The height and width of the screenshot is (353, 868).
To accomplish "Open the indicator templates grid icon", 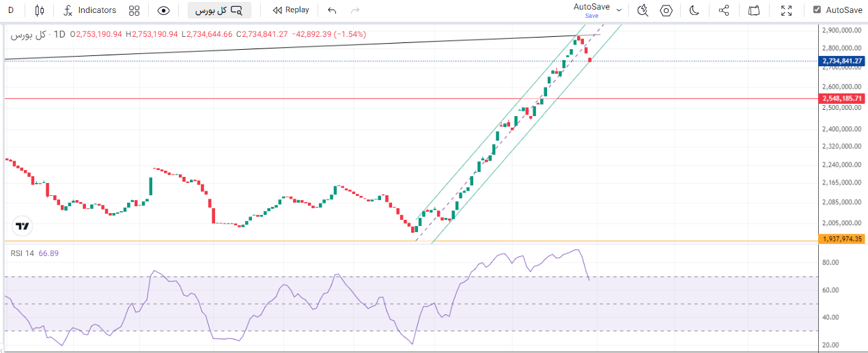I will point(134,10).
